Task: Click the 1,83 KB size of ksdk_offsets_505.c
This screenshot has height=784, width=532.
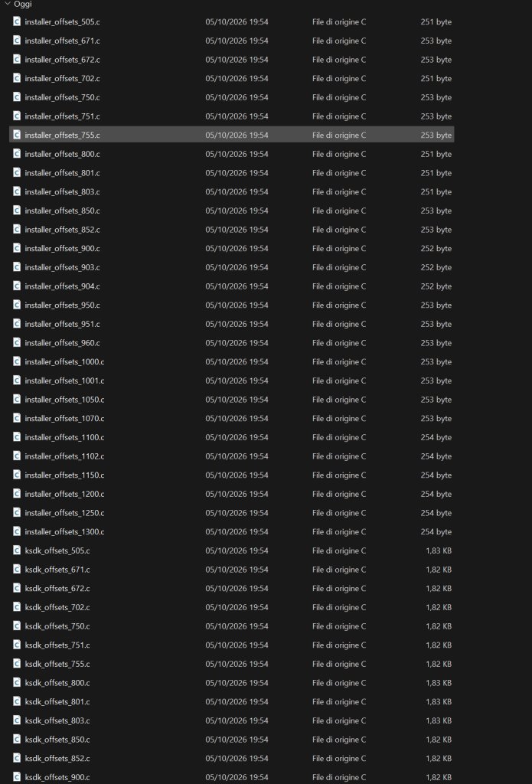Action: pyautogui.click(x=439, y=550)
